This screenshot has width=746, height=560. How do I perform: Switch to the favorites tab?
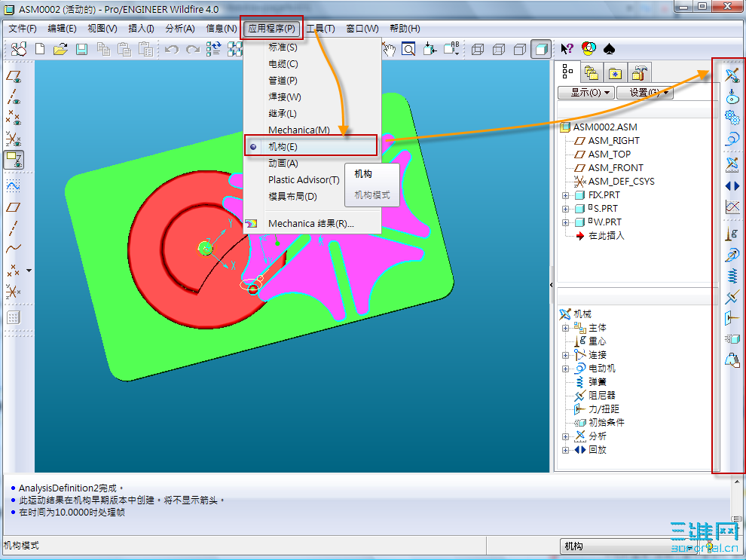[x=615, y=73]
